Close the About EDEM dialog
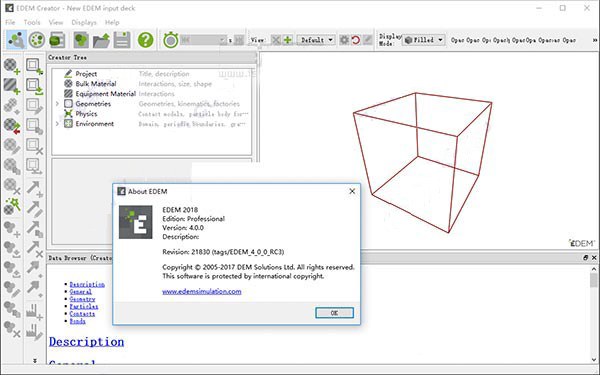600x375 pixels. tap(352, 191)
